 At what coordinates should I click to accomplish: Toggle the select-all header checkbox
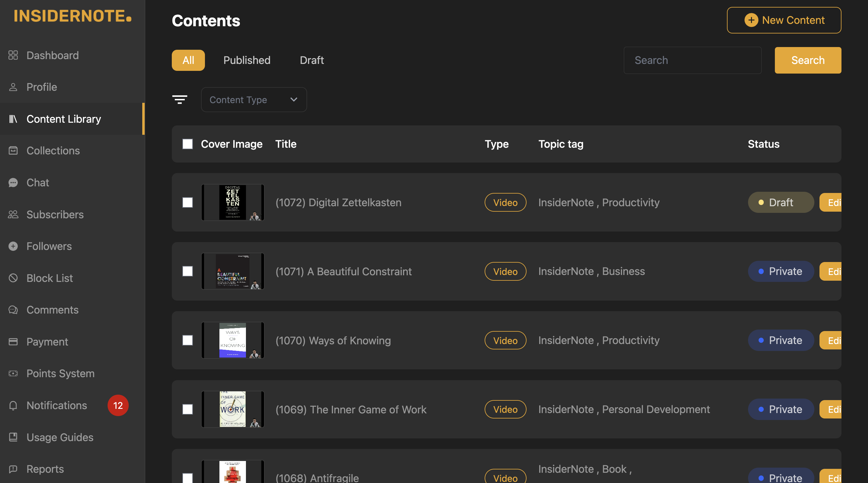tap(188, 144)
